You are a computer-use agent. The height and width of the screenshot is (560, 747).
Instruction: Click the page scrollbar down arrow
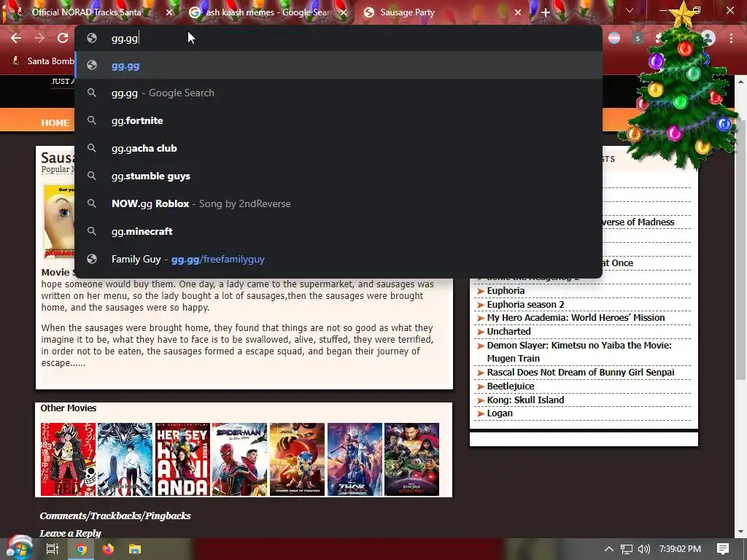(741, 532)
